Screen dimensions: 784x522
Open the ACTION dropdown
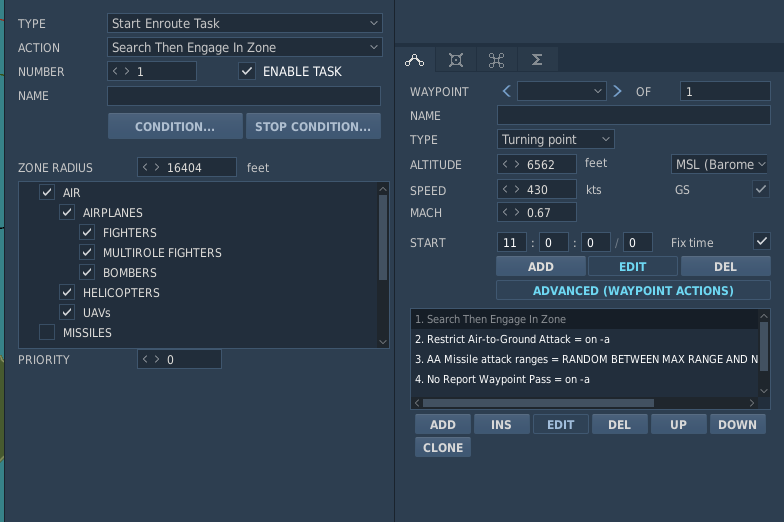(x=244, y=47)
